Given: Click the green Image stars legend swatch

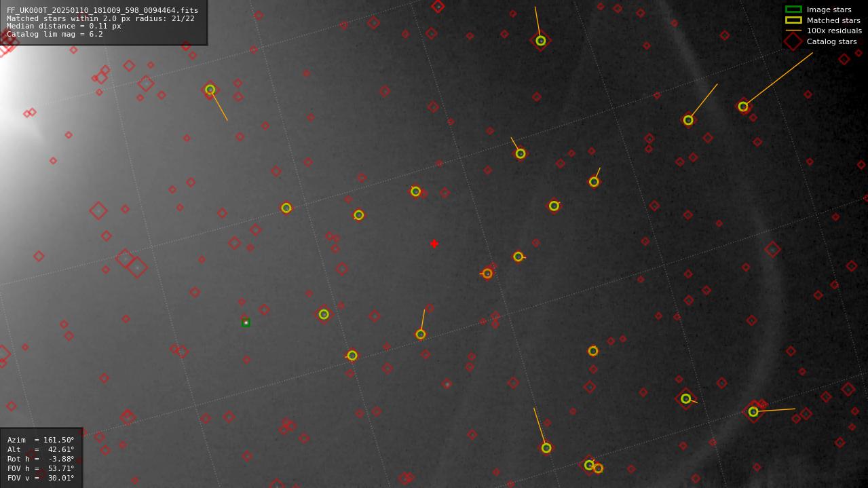Looking at the screenshot, I should click(793, 10).
